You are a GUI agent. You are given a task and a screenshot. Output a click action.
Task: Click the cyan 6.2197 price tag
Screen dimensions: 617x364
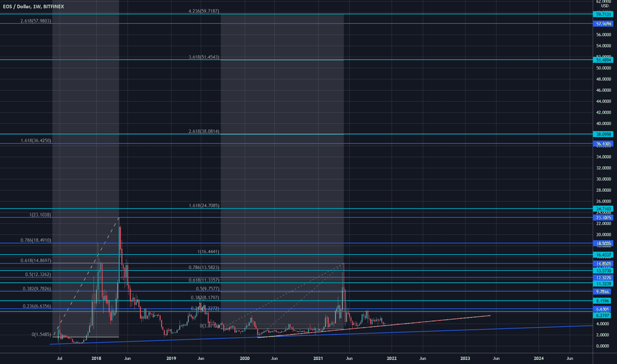[603, 316]
